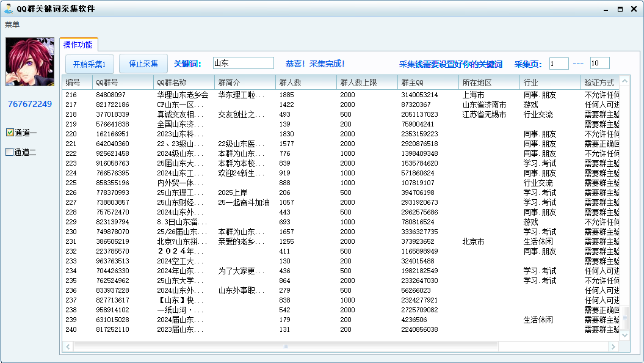
Task: Click the app icon in title bar
Action: click(8, 8)
